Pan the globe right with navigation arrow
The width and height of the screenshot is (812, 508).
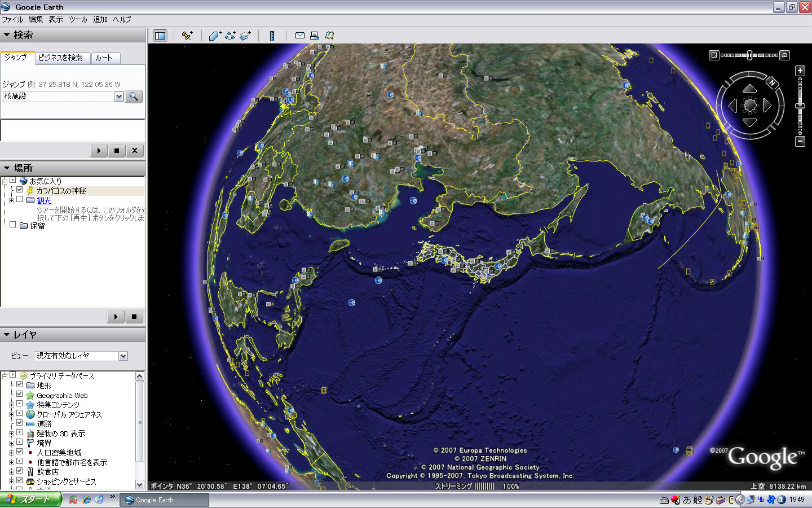(x=767, y=106)
